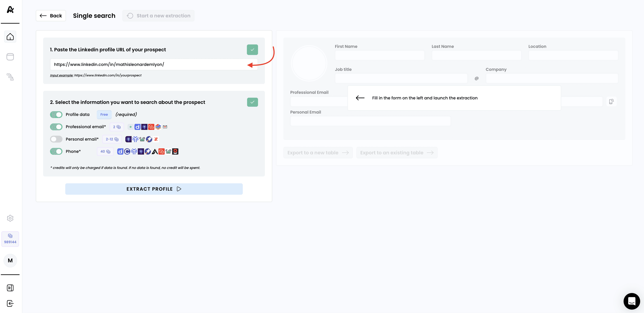Disable the Phone search toggle
This screenshot has height=313, width=644.
[56, 151]
